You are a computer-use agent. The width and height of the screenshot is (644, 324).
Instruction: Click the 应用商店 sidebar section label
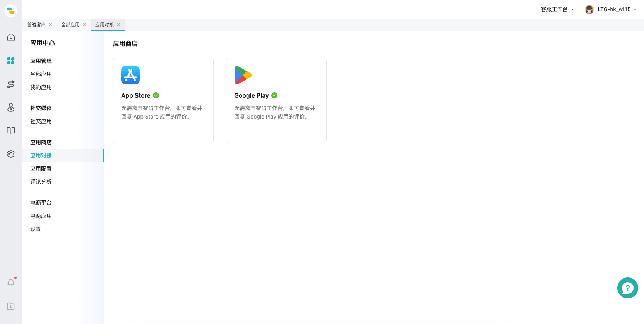coord(41,142)
